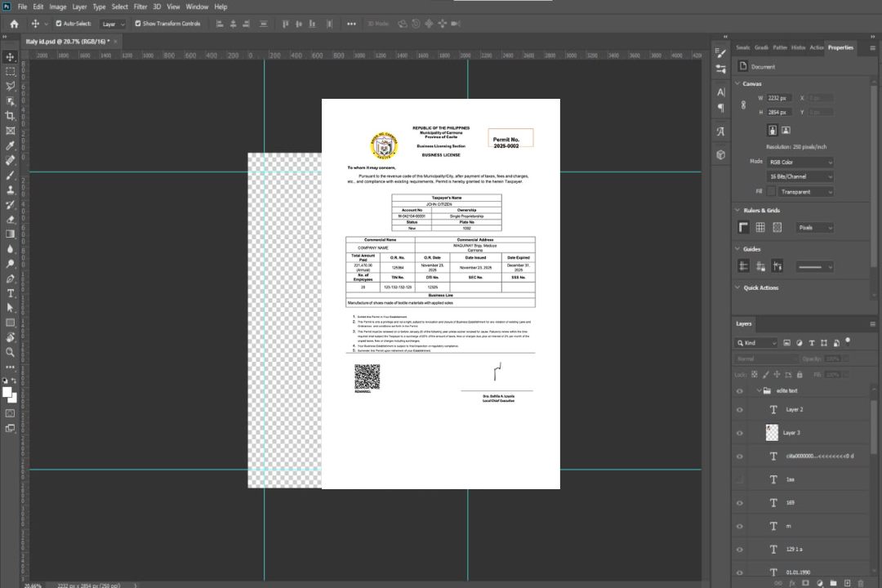The height and width of the screenshot is (588, 882).
Task: Toggle visibility of the '169' layer
Action: click(740, 503)
